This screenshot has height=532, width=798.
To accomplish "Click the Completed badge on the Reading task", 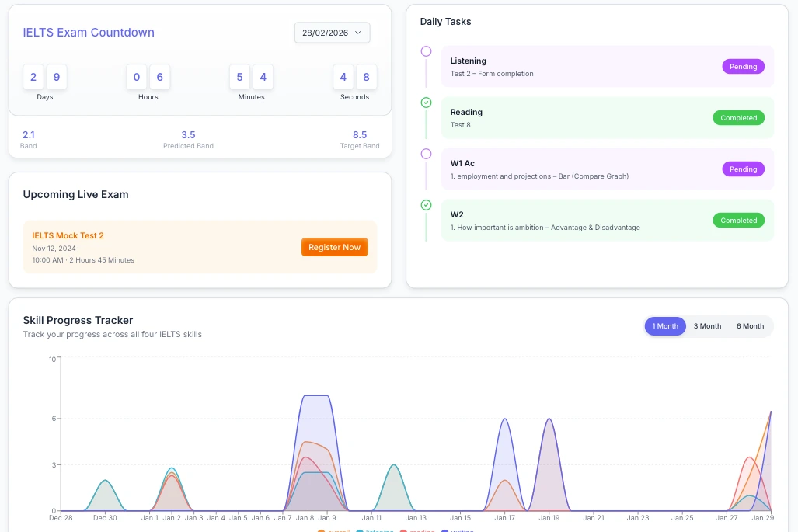I will point(738,117).
